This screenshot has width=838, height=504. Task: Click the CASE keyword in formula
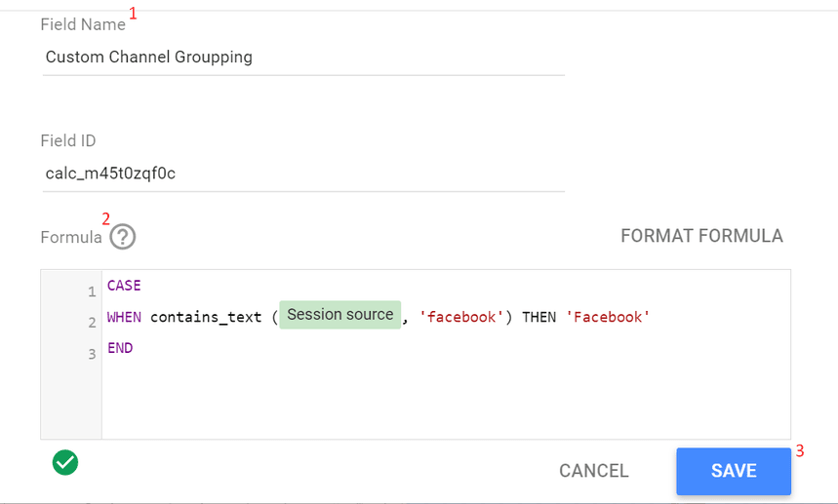[x=124, y=286]
